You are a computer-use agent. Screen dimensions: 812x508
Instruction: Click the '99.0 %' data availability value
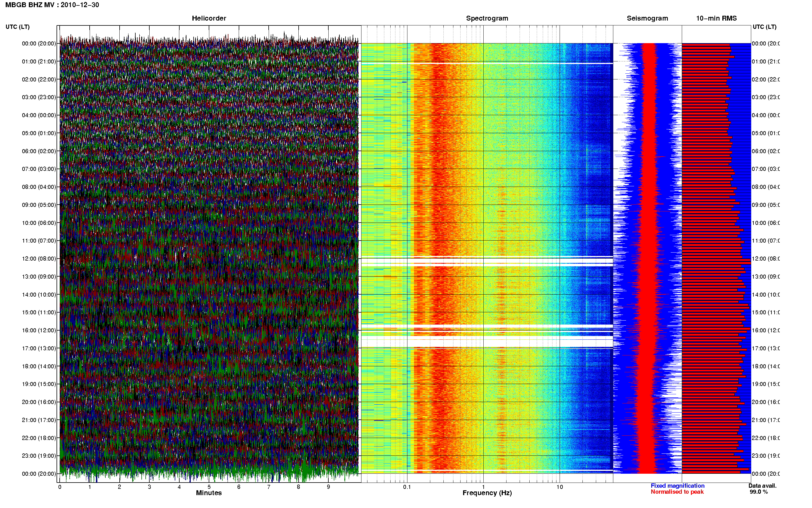point(759,492)
